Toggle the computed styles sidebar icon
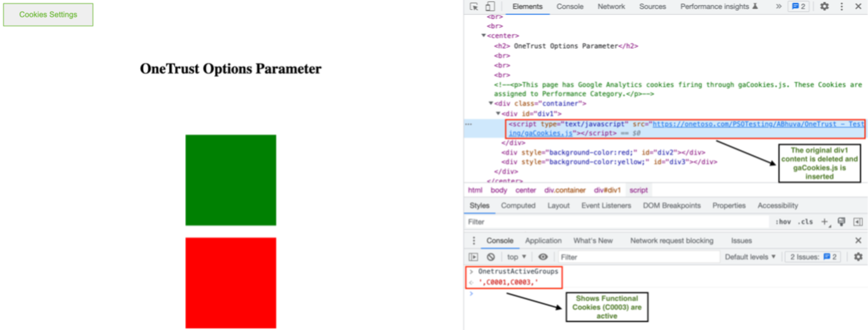 [857, 222]
